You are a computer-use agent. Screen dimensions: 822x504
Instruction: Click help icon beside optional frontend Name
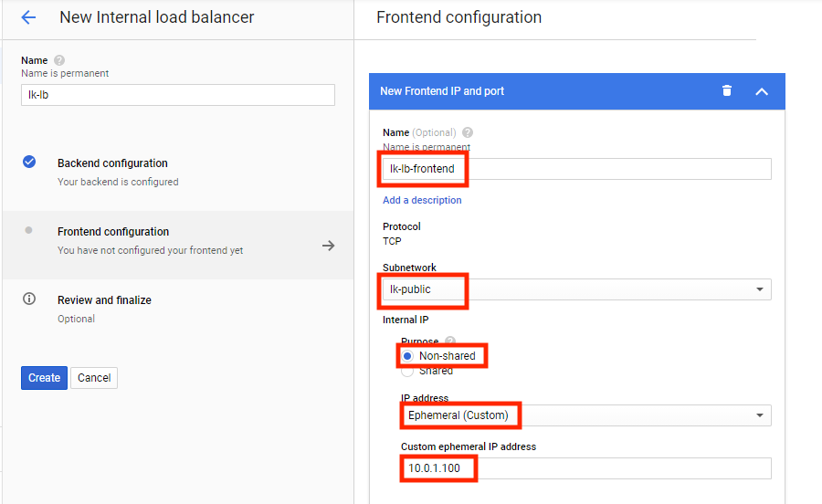coord(468,132)
